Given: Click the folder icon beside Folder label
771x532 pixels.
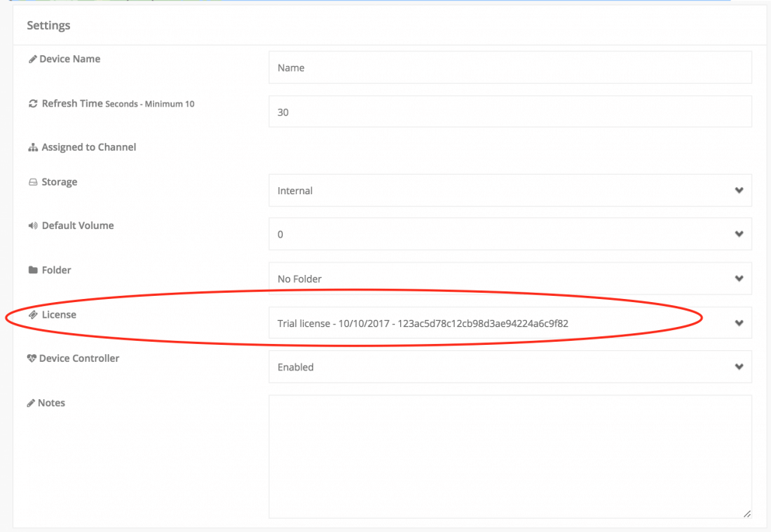Looking at the screenshot, I should [x=33, y=270].
